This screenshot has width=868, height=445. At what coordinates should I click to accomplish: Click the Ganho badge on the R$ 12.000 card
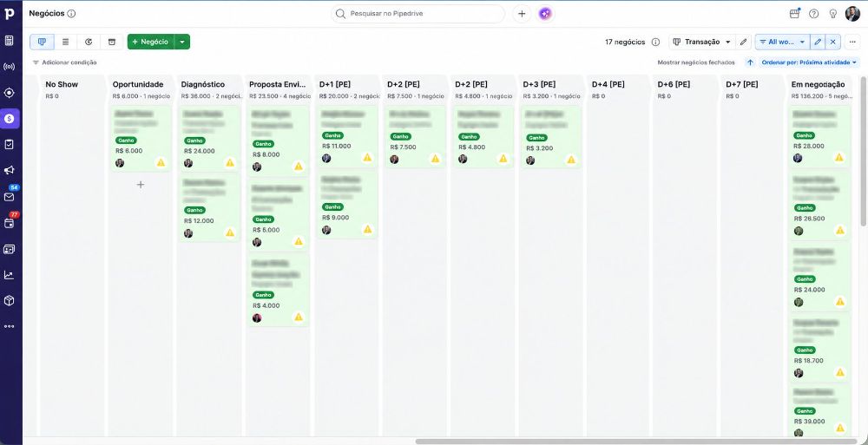(x=194, y=210)
